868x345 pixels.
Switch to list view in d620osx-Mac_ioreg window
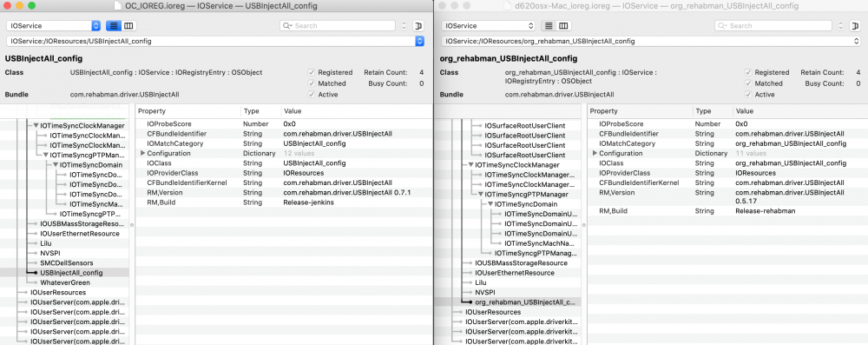click(x=548, y=25)
